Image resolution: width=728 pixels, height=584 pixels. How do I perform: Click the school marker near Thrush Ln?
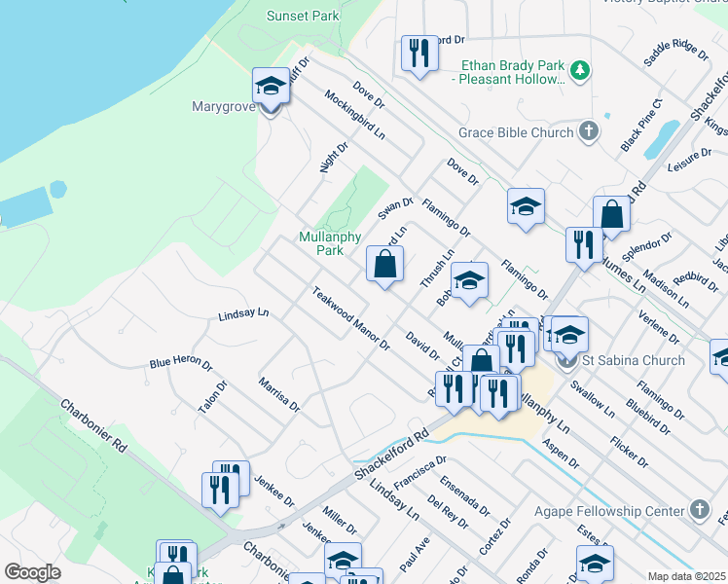click(469, 280)
